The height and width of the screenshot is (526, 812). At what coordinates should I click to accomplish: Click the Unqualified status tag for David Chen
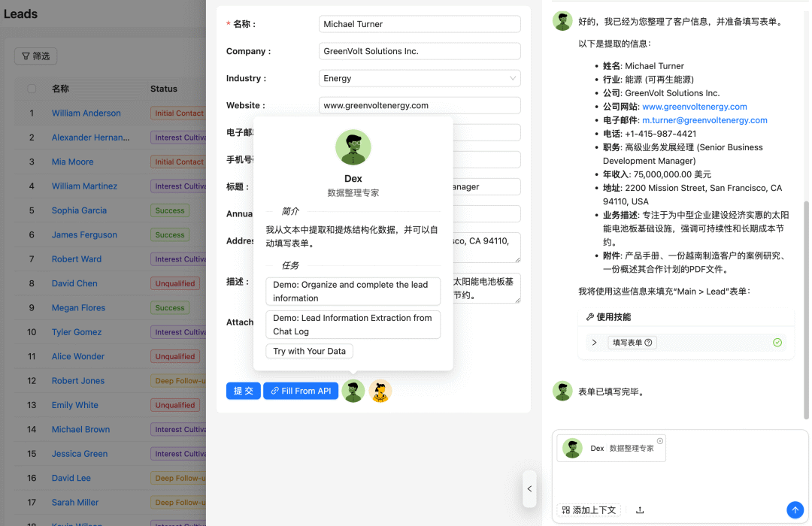175,283
